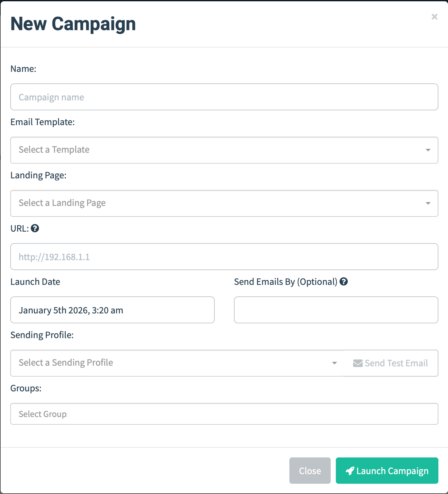
Task: Click into the URL input box
Action: [224, 257]
